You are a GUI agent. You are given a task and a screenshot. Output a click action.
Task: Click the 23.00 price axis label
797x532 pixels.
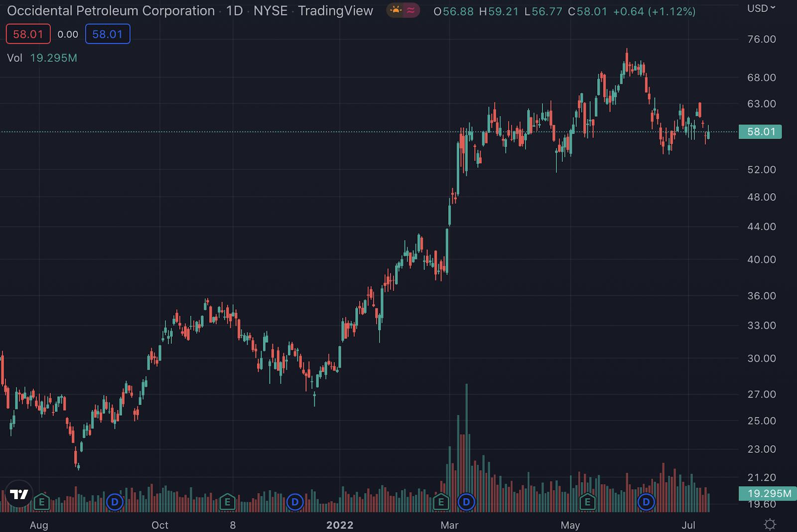click(x=762, y=449)
